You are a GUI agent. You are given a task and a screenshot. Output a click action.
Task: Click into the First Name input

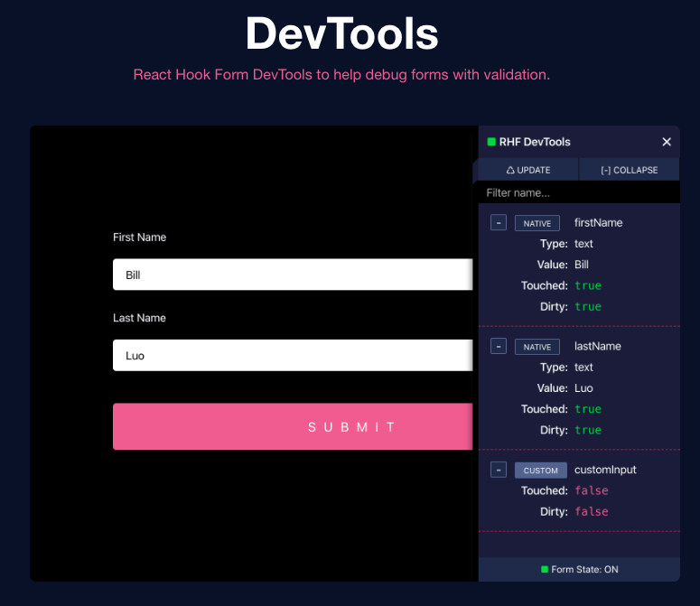pos(293,275)
